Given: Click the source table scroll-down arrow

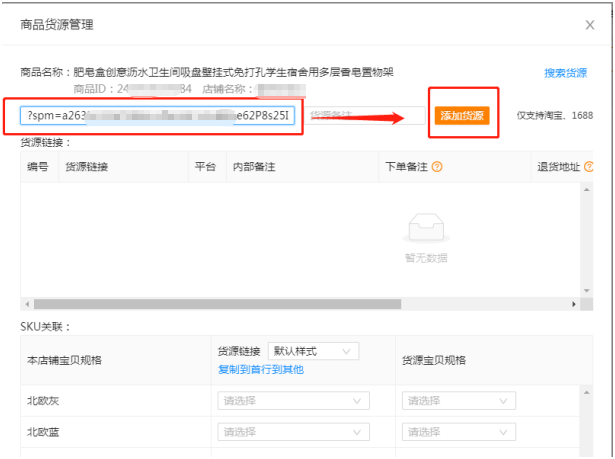Looking at the screenshot, I should [x=586, y=291].
